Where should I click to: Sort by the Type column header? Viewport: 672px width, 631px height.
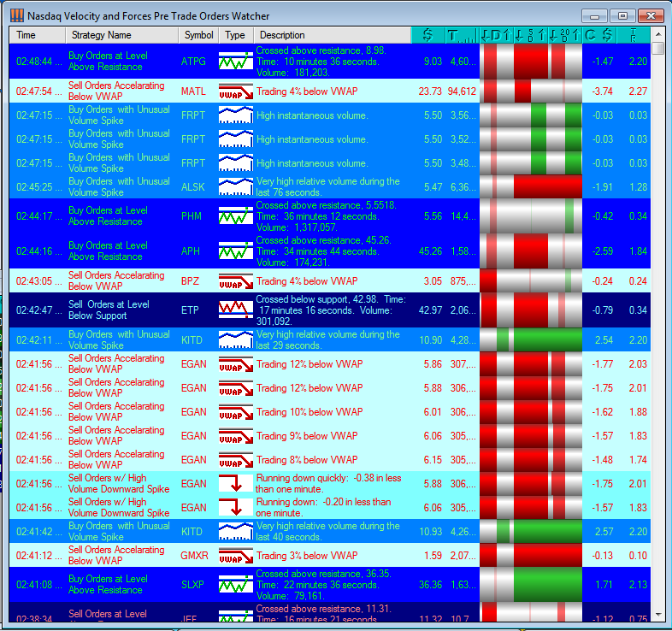tap(236, 35)
